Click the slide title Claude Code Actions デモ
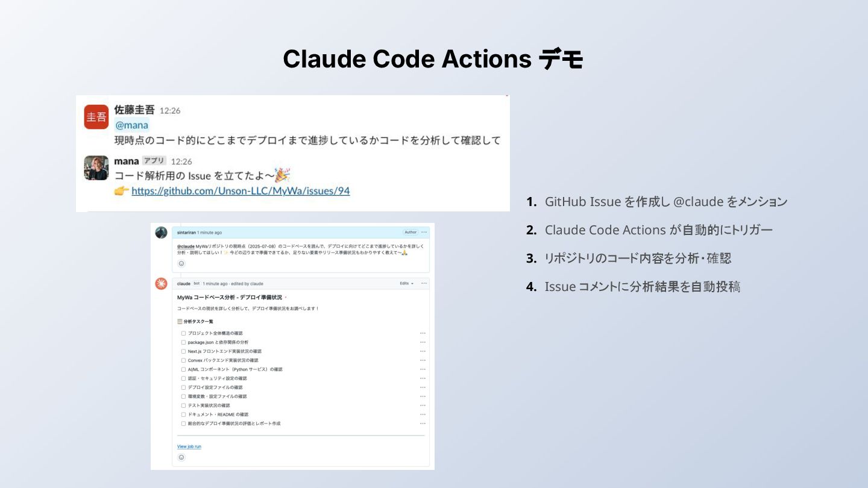This screenshot has width=868, height=488. tap(433, 59)
